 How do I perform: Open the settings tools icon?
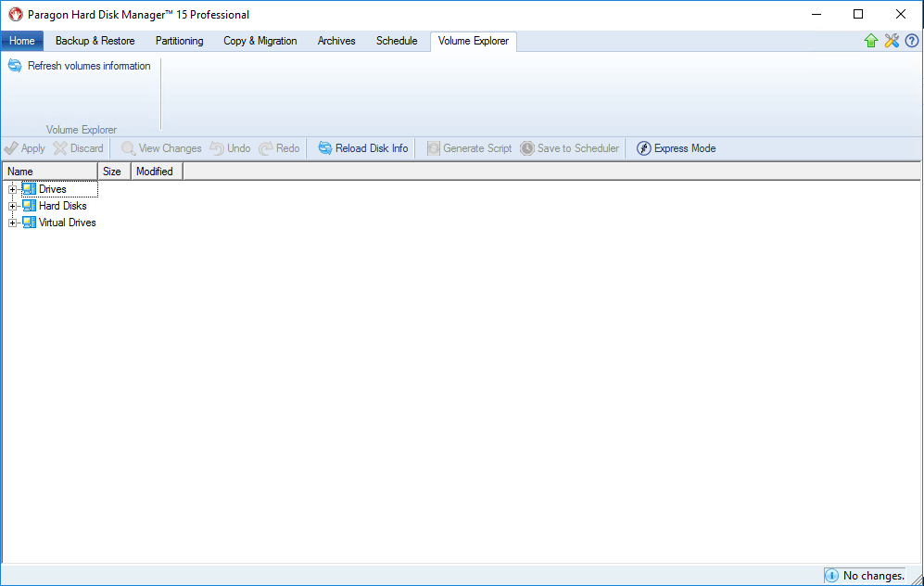[x=892, y=41]
